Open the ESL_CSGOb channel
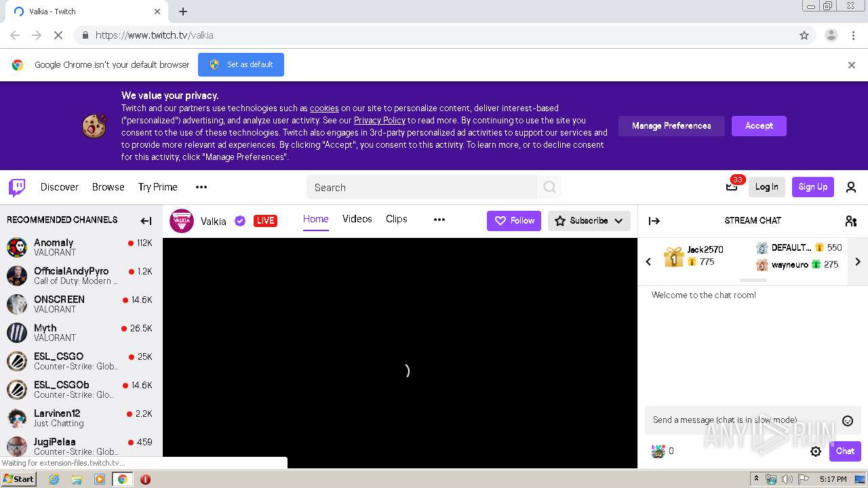868x488 pixels. pyautogui.click(x=81, y=390)
